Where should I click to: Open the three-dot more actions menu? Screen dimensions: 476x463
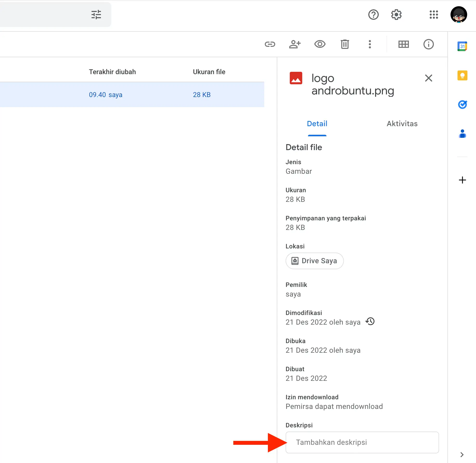(370, 44)
